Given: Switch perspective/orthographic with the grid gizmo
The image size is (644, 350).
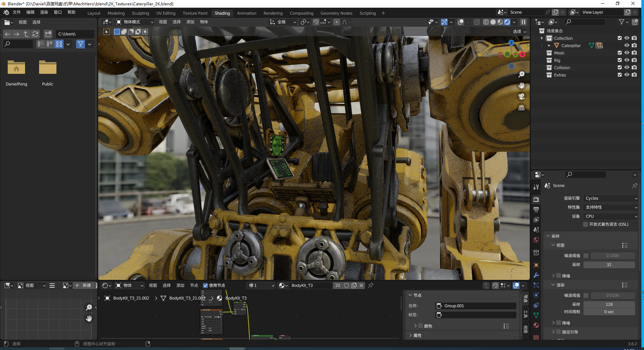Looking at the screenshot, I should [x=521, y=108].
